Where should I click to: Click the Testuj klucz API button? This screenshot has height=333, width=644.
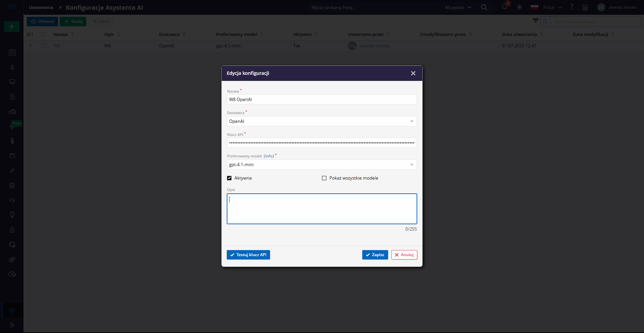point(248,255)
